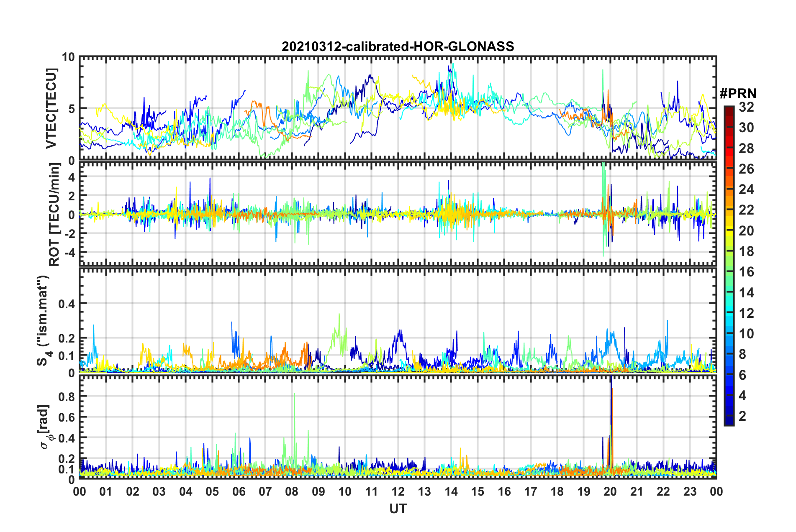Select colorbar tick label 6

(742, 375)
